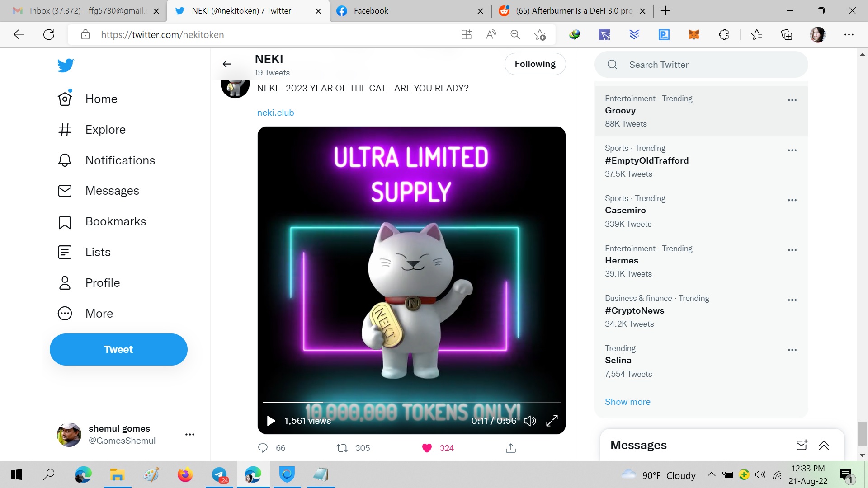This screenshot has height=488, width=868.
Task: Go back using the NEKI header arrow
Action: [227, 64]
